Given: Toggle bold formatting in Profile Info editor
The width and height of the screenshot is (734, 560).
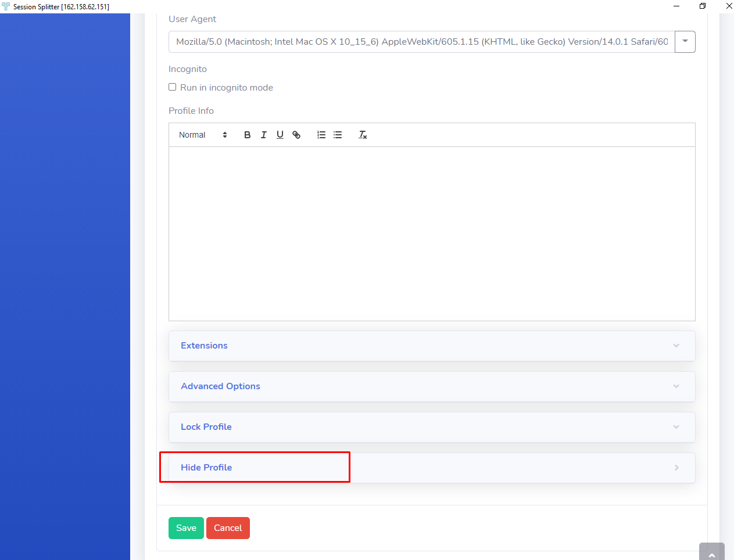Looking at the screenshot, I should [247, 135].
